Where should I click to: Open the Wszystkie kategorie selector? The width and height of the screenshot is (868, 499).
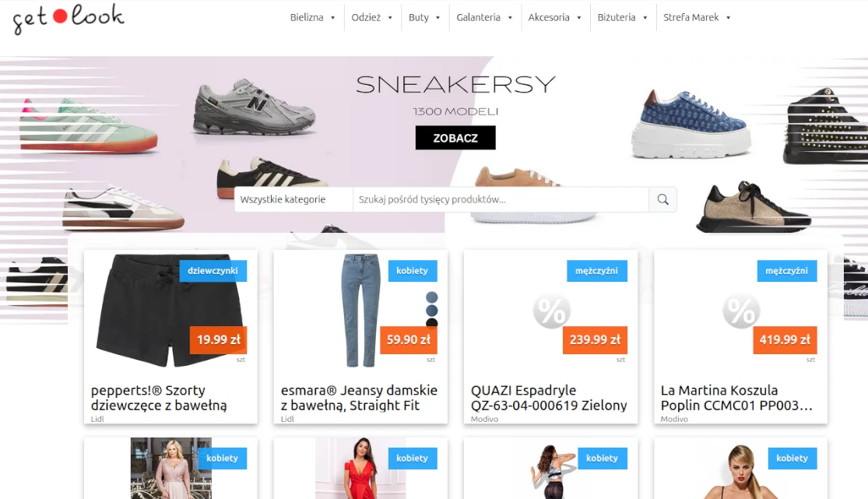pos(293,199)
